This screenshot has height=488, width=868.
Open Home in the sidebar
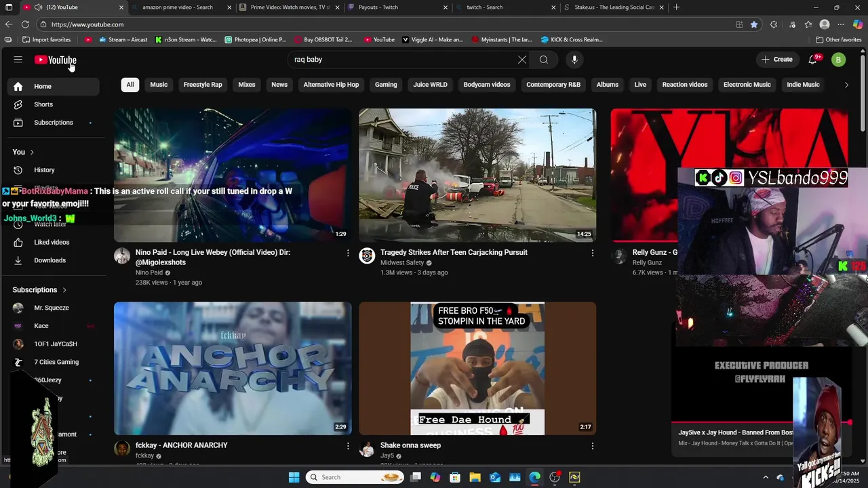pos(54,86)
